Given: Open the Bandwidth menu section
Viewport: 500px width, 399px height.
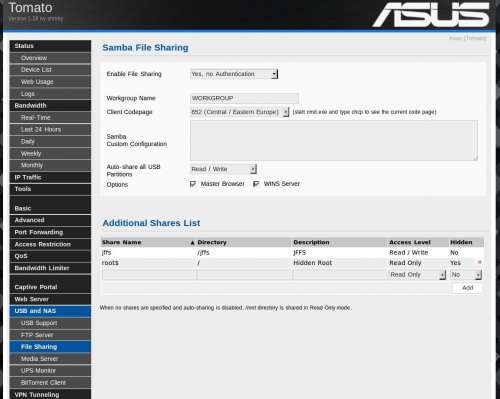Looking at the screenshot, I should (x=50, y=105).
